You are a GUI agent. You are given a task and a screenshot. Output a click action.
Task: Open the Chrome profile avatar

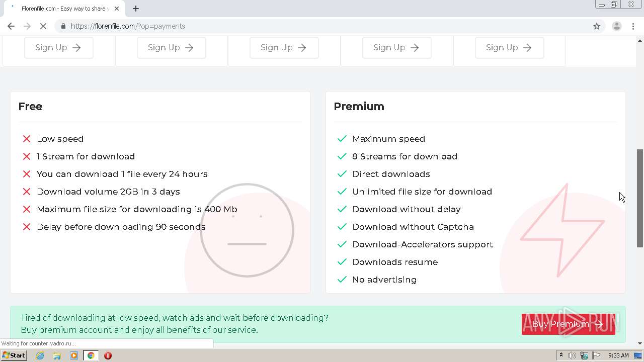click(x=616, y=26)
